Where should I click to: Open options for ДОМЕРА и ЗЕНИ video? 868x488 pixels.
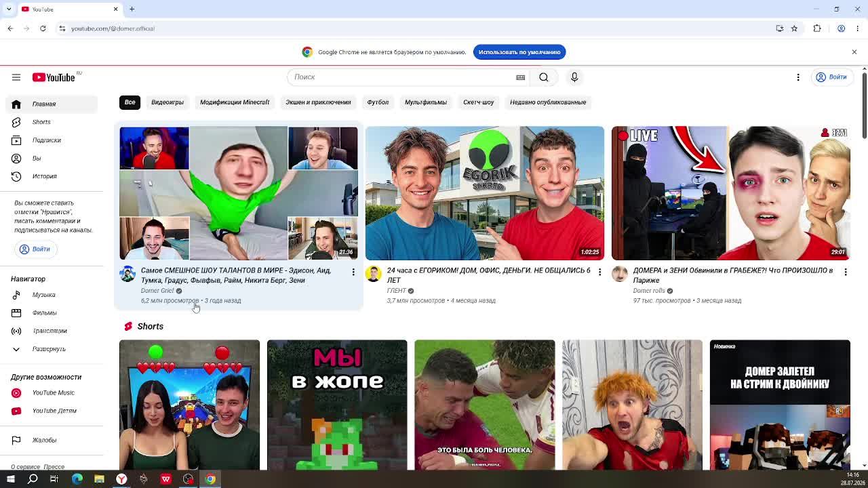coord(846,272)
